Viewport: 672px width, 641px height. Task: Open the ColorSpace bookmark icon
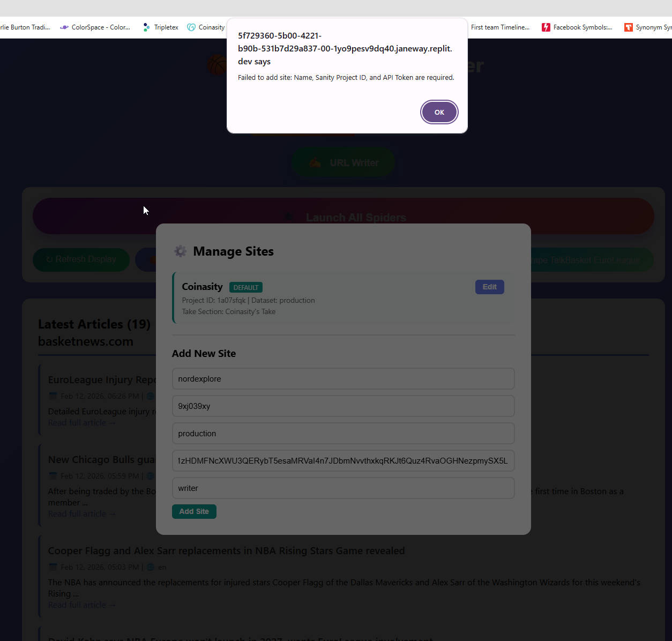(64, 27)
